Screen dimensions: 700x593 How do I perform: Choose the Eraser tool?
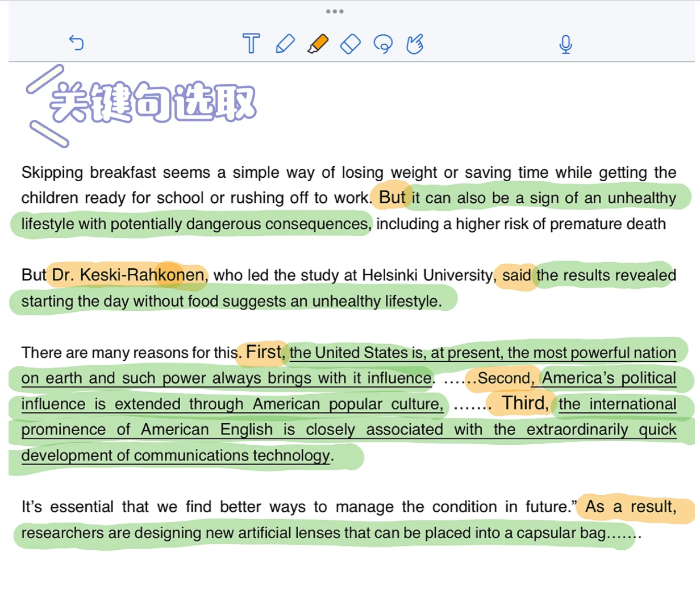[351, 44]
